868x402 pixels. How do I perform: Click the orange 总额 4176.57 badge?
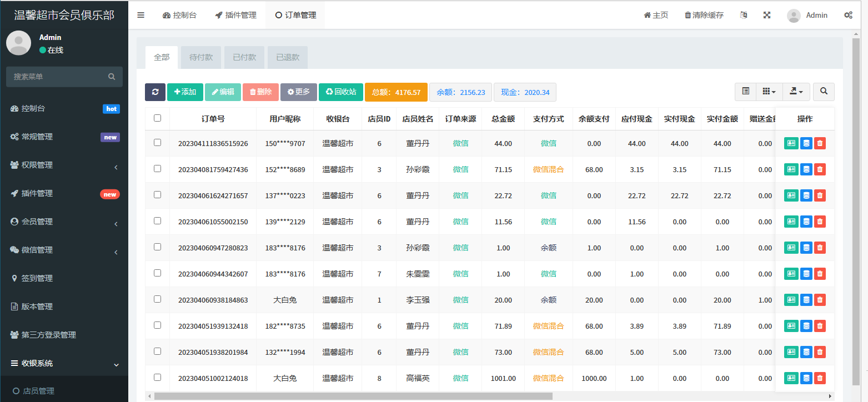click(x=396, y=92)
